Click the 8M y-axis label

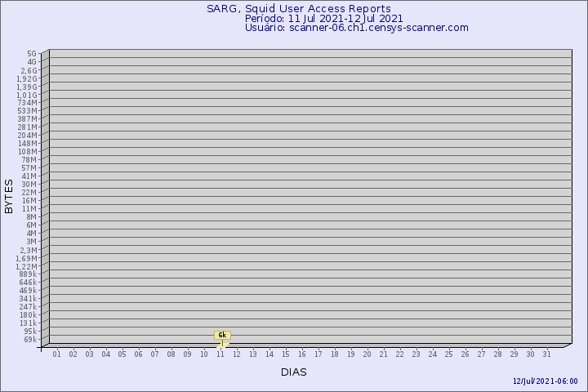(32, 216)
